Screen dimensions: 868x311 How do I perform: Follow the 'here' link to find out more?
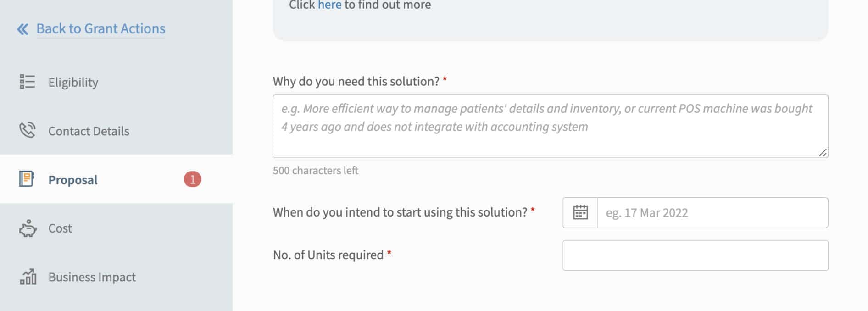coord(329,5)
